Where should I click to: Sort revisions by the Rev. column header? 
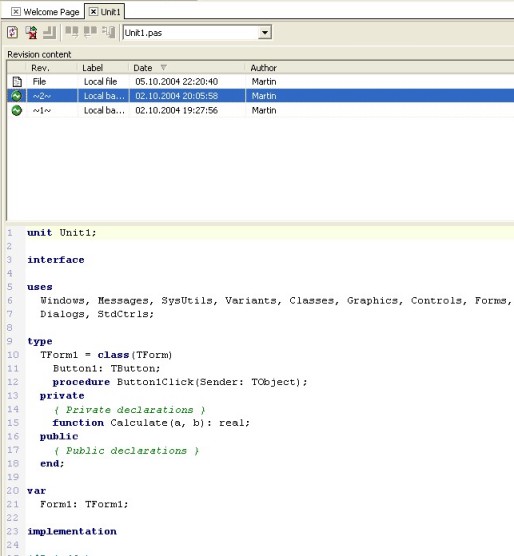(x=51, y=68)
